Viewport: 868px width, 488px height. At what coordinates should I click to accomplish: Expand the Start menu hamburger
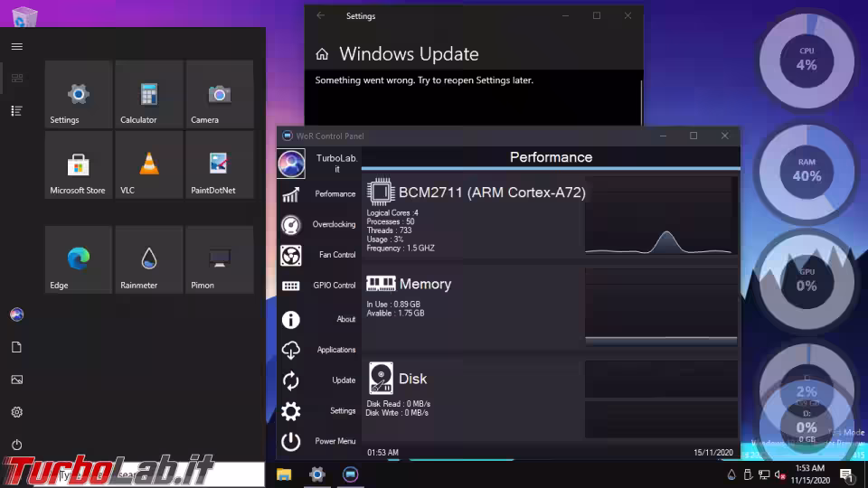[16, 46]
